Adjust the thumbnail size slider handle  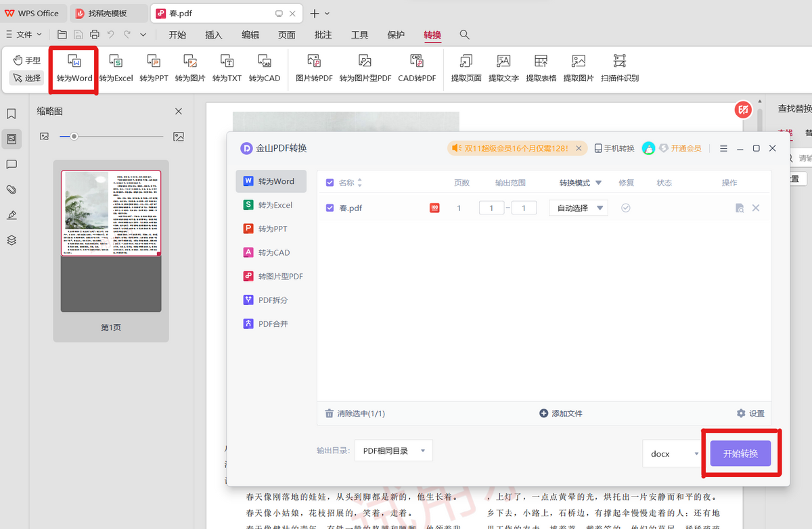pos(74,137)
